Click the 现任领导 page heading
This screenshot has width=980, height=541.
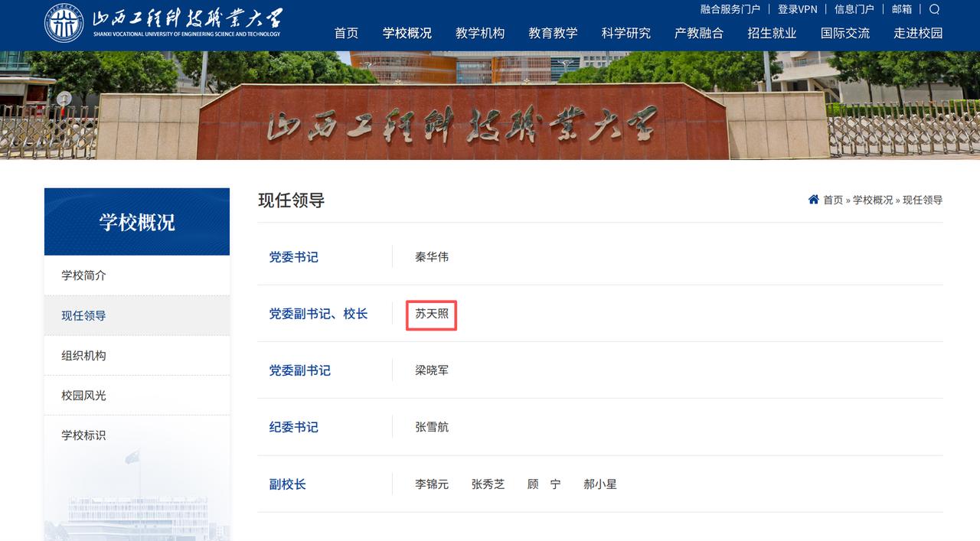point(291,200)
